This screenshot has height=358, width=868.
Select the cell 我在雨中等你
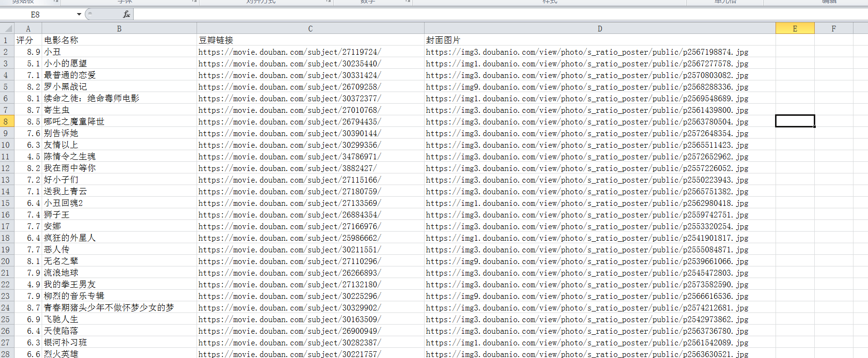(x=119, y=168)
